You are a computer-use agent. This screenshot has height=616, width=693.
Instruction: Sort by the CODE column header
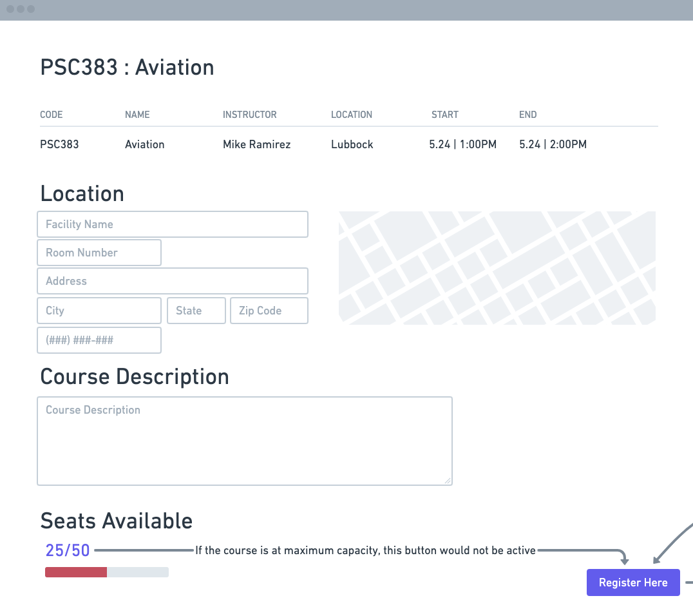52,115
